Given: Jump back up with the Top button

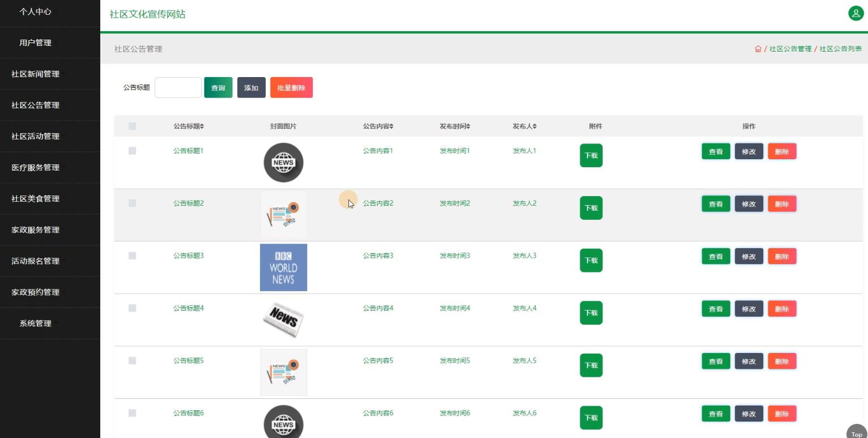Looking at the screenshot, I should click(x=857, y=433).
